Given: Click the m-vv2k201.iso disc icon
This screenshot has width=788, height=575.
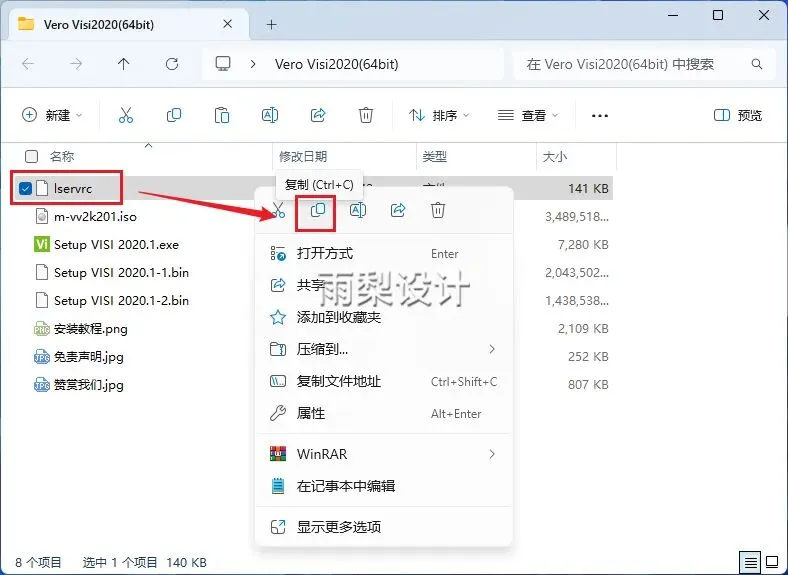Looking at the screenshot, I should [x=41, y=216].
